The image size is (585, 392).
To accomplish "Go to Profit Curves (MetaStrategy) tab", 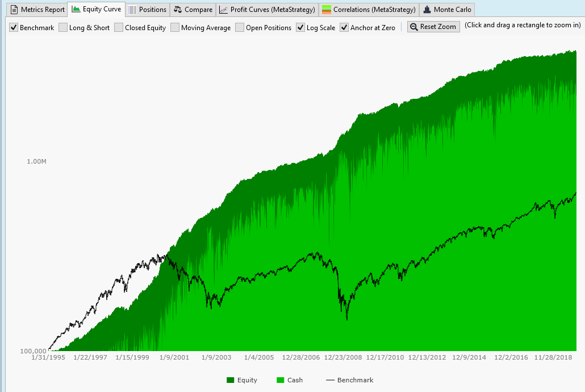I will click(x=267, y=10).
